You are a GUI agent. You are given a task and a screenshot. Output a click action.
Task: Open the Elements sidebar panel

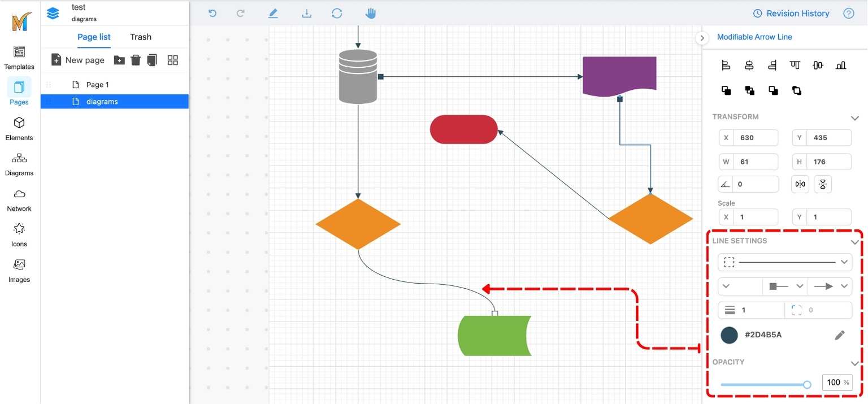coord(19,129)
